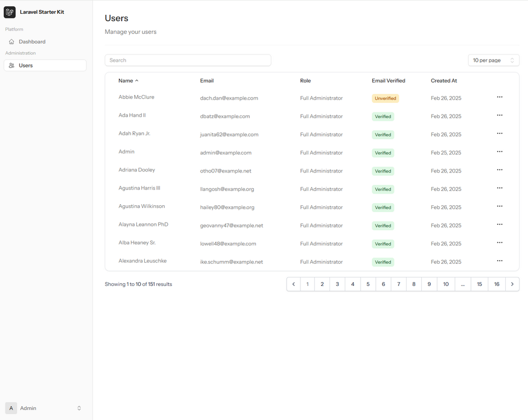
Task: Go to page 2
Action: [x=322, y=284]
